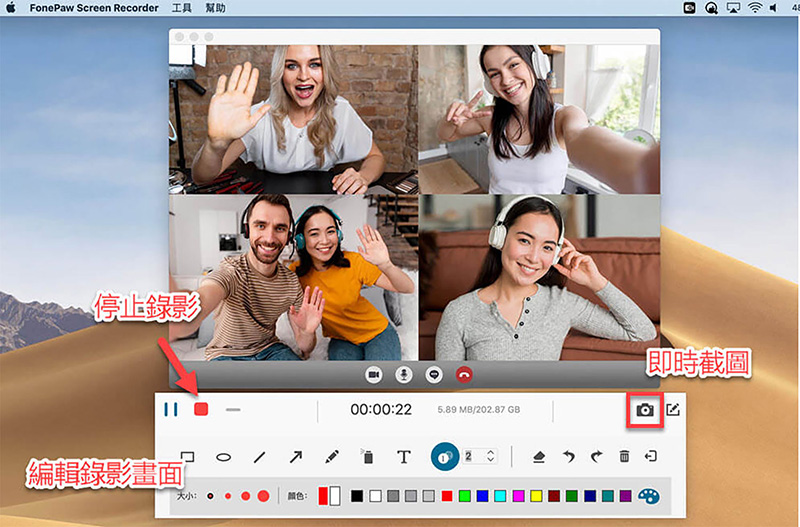
Task: Select the largest brush size dot
Action: 263,496
